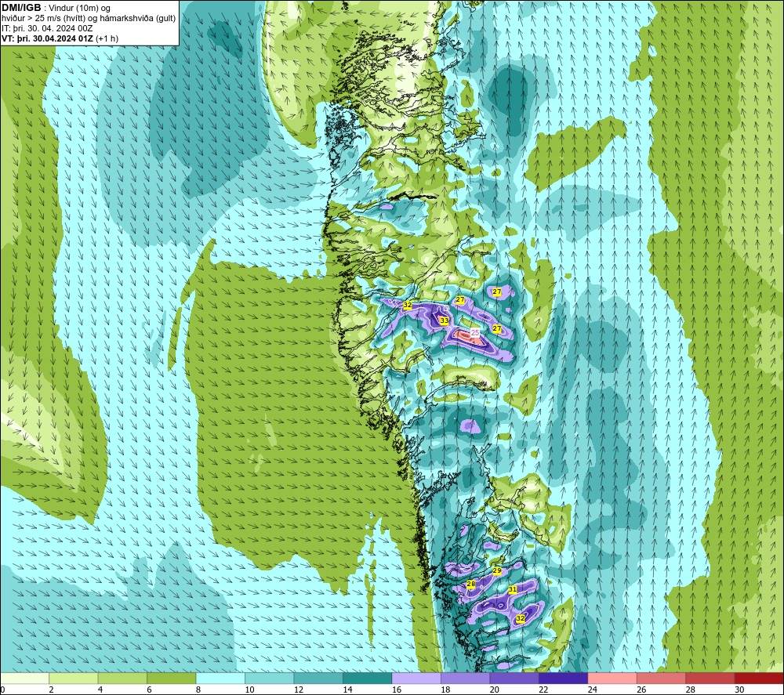Click the legend scale number 16

pos(397,690)
